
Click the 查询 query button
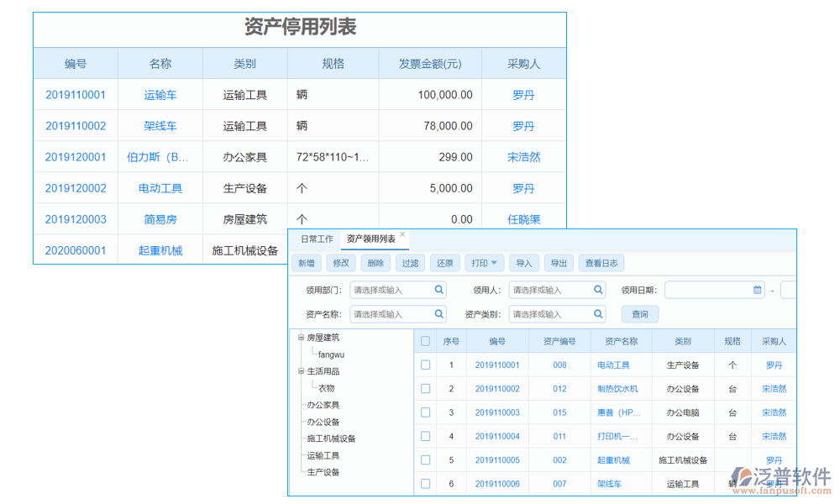(639, 313)
